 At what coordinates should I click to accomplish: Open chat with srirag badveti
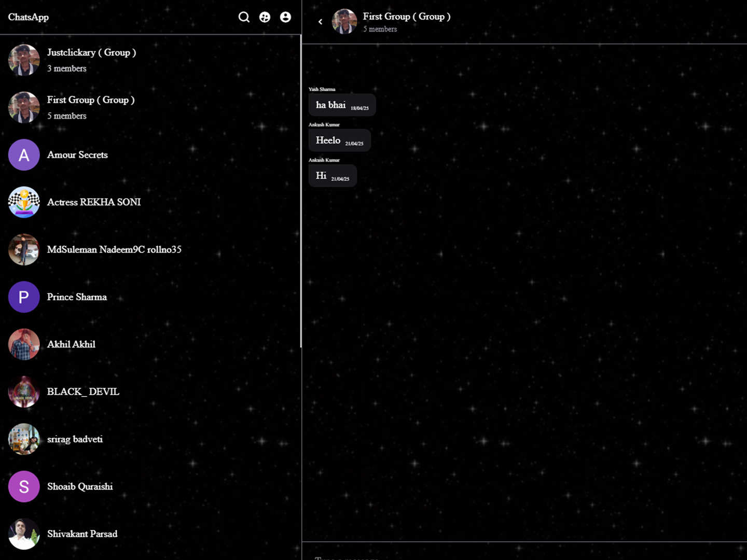(75, 439)
